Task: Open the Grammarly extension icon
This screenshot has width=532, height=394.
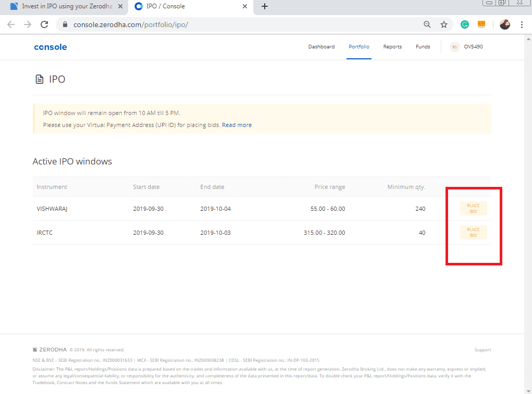Action: point(464,24)
